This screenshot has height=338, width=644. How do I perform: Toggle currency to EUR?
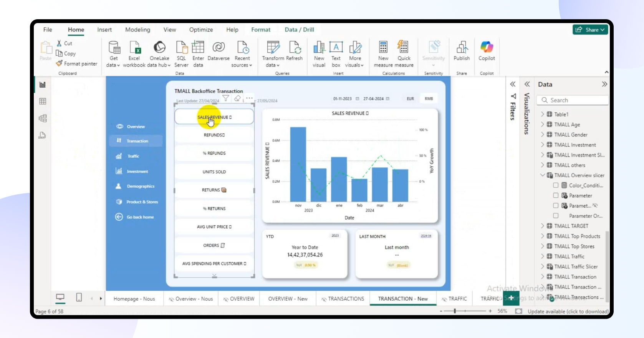[410, 99]
